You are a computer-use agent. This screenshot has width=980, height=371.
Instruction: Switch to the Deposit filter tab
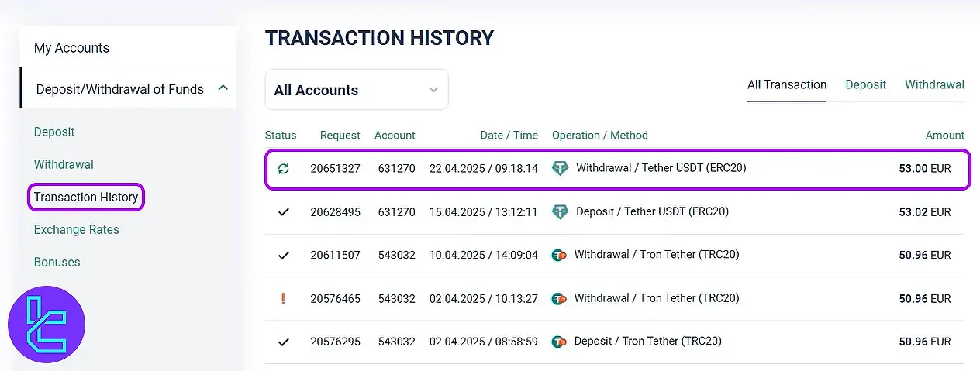coord(865,84)
